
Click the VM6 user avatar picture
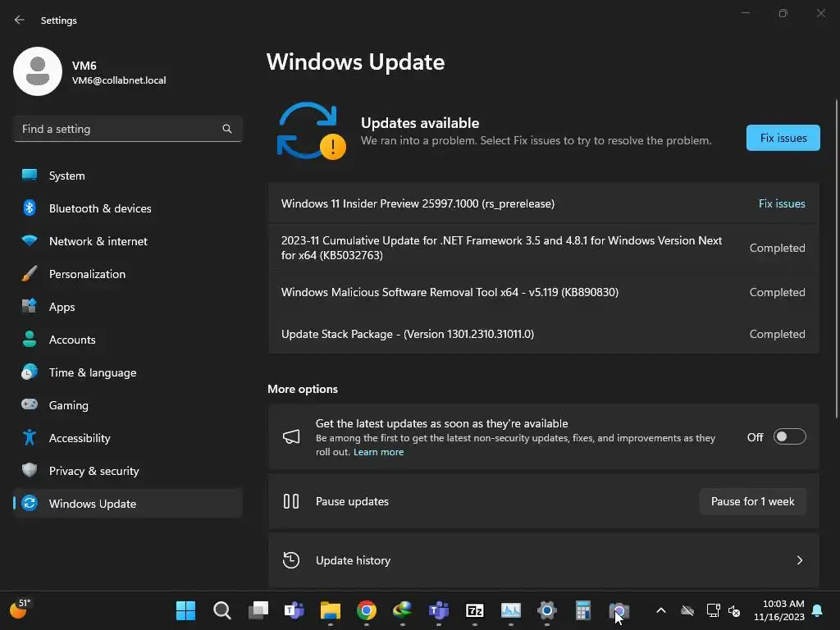click(x=38, y=71)
